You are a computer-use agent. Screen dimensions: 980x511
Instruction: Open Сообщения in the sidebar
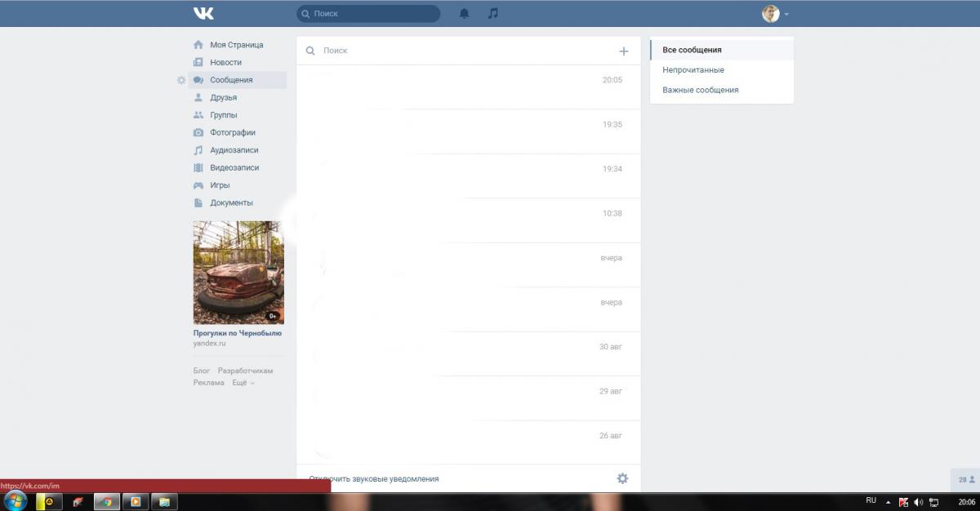tap(238, 80)
